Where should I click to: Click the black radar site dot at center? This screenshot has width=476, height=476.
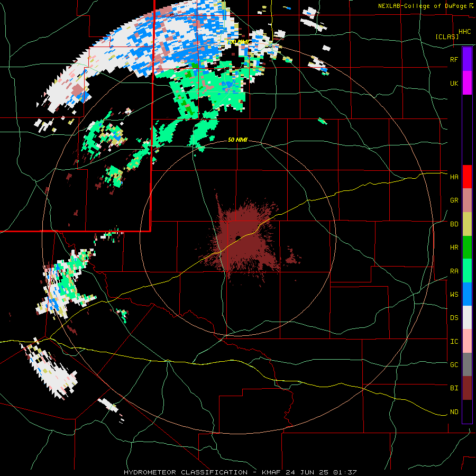[x=238, y=237]
